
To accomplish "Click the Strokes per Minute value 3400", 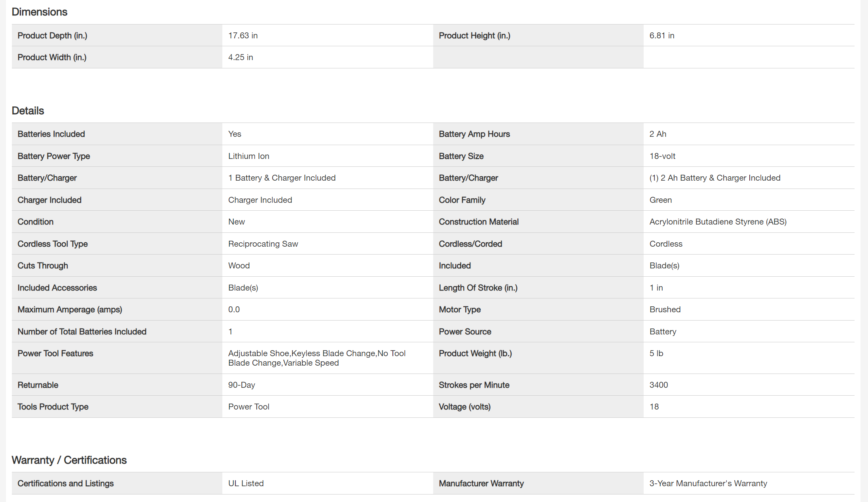I will 658,385.
